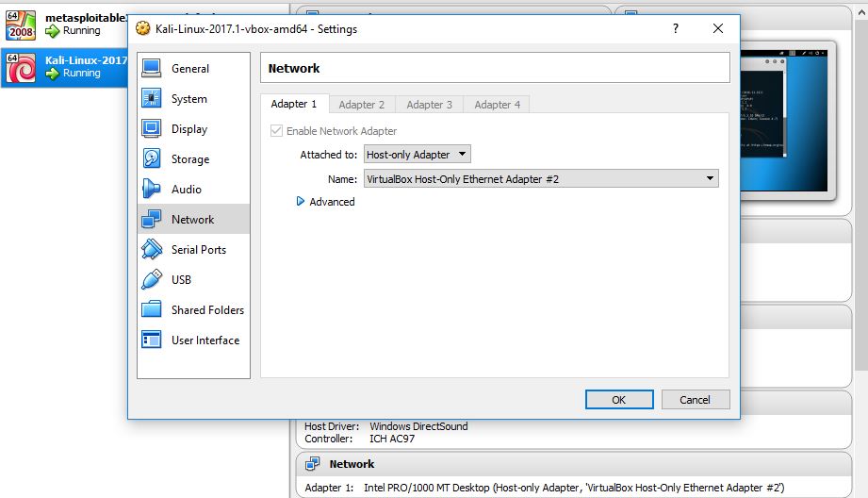The width and height of the screenshot is (868, 498).
Task: Close the Settings dialog
Action: coord(718,28)
